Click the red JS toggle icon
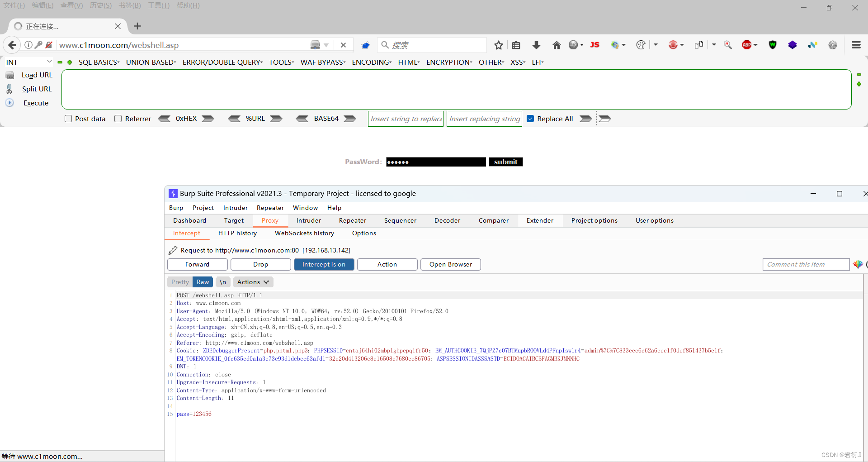The height and width of the screenshot is (462, 868). [595, 45]
